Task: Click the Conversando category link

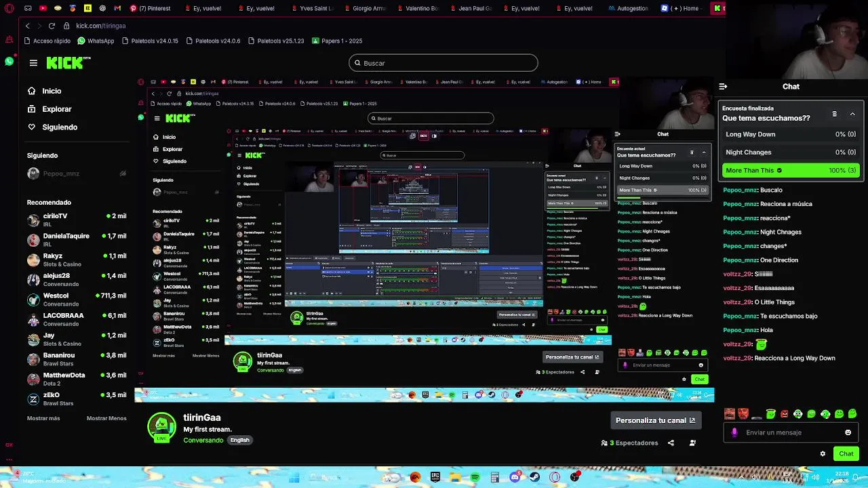Action: 203,441
